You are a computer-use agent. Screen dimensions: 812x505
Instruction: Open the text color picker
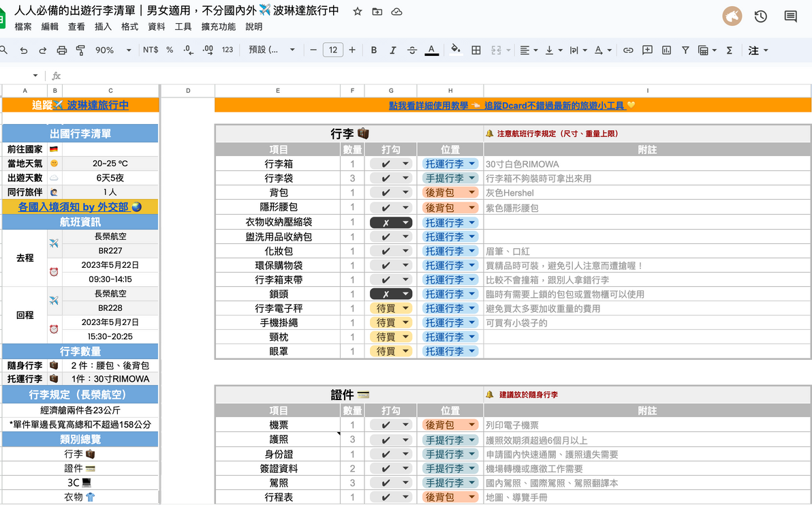(x=431, y=50)
